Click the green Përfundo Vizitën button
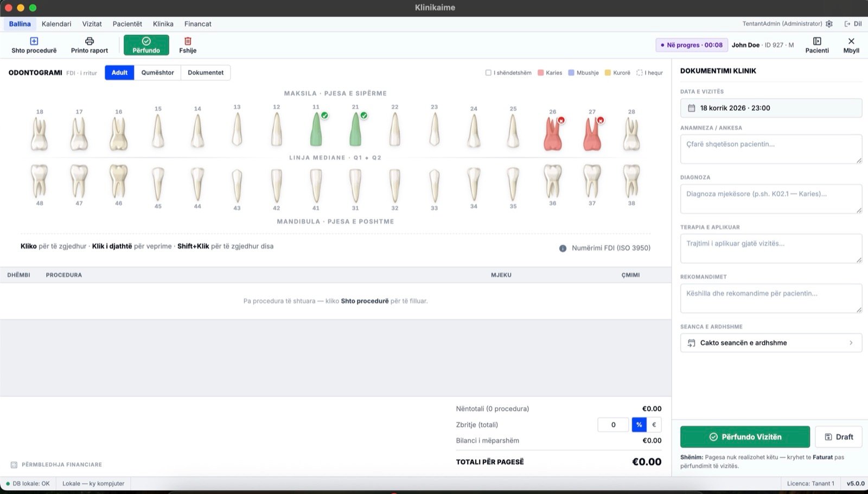This screenshot has width=868, height=494. coord(745,437)
